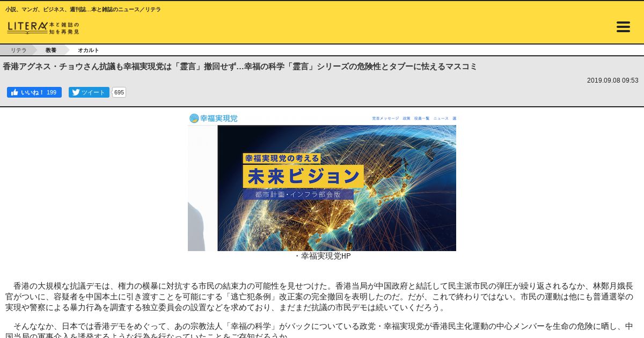The image size is (644, 338).
Task: Click the LITERA site logo
Action: (43, 27)
